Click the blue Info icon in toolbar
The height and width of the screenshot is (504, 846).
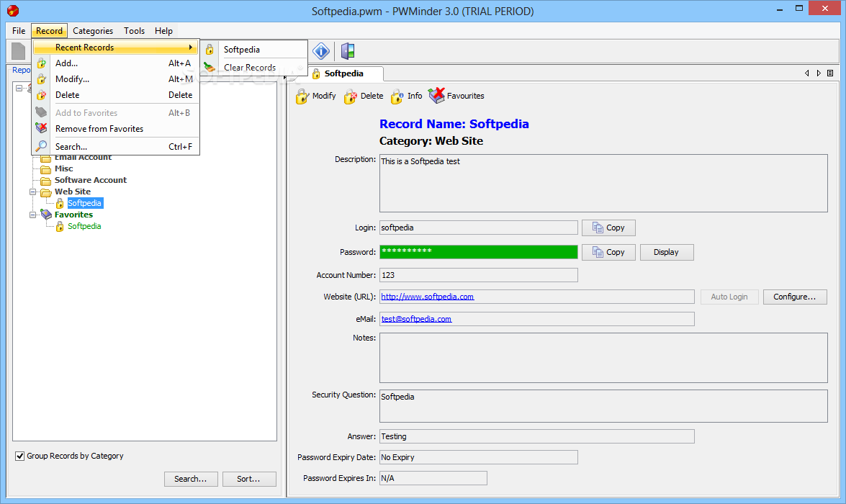(x=321, y=51)
